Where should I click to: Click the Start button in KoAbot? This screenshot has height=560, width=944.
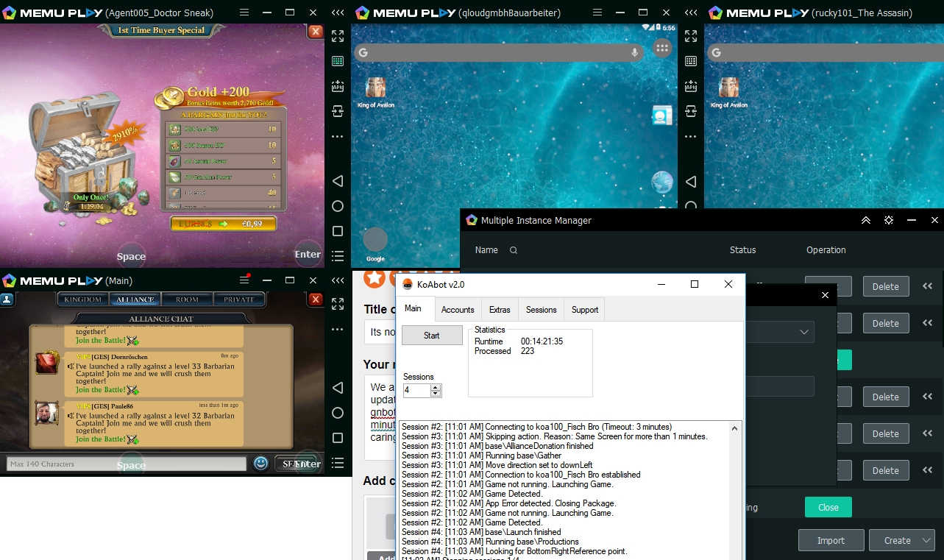click(432, 336)
